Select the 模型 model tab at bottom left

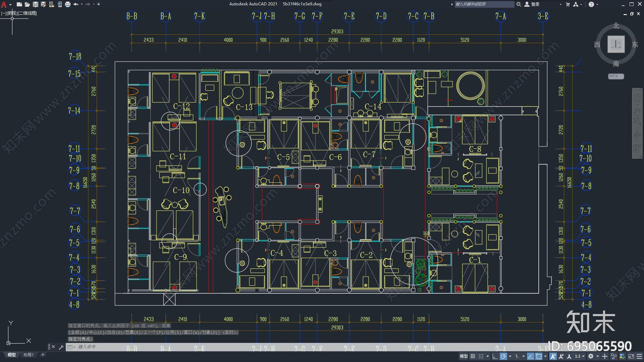click(12, 355)
